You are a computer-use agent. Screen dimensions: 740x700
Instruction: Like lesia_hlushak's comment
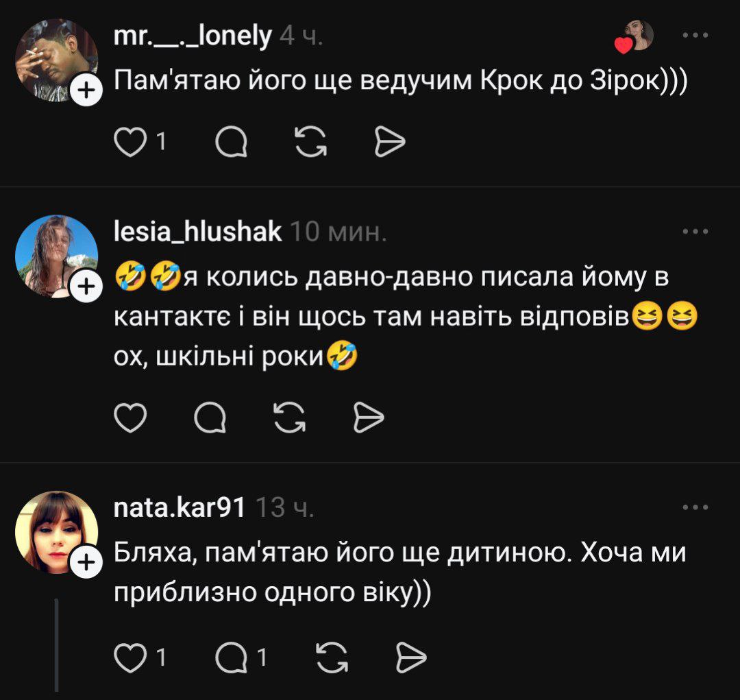[x=129, y=417]
